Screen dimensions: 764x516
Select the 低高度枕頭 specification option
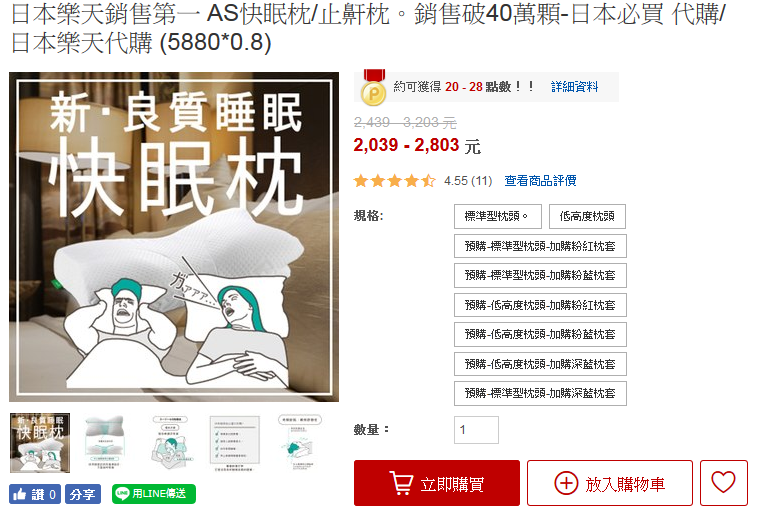[587, 216]
